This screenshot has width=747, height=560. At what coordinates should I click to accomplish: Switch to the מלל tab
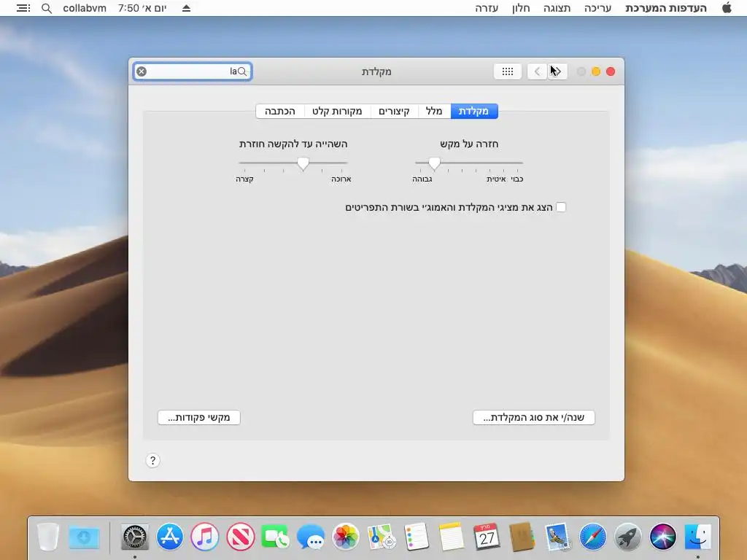[x=434, y=111]
